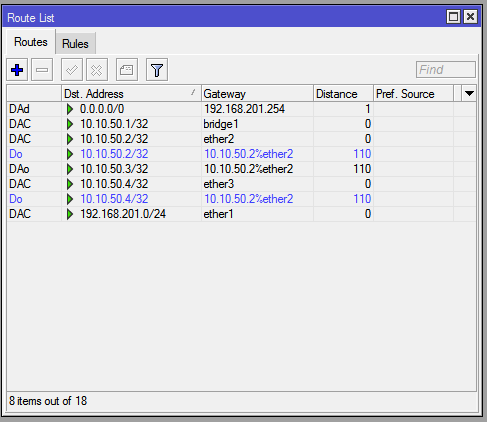Focus the Find search field
This screenshot has width=487, height=422.
[x=446, y=70]
